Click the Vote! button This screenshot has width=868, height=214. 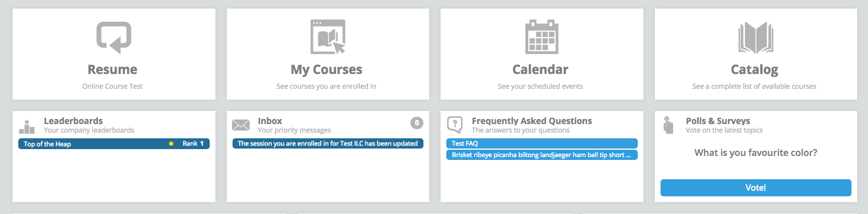[x=756, y=188]
